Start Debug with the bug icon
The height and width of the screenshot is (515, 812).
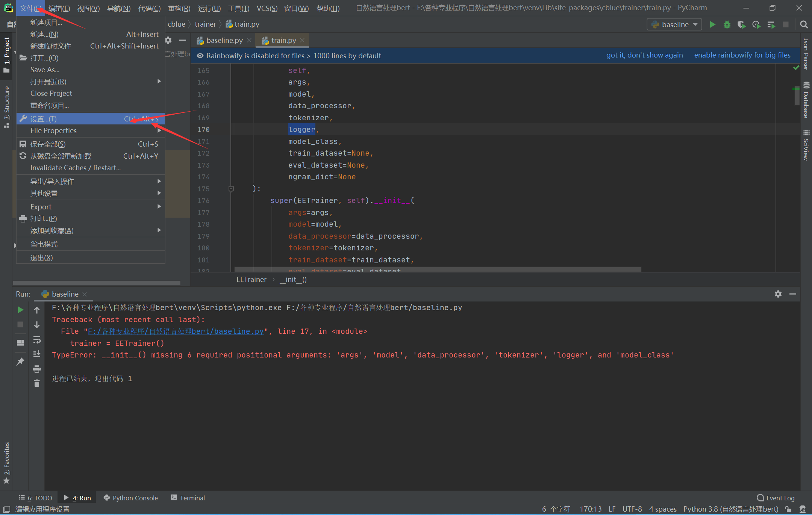point(727,24)
